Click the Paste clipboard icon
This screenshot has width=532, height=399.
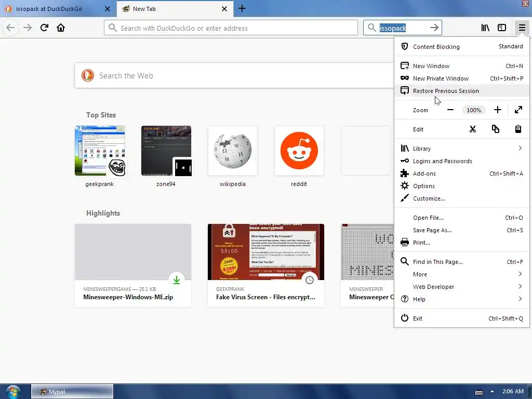point(518,129)
